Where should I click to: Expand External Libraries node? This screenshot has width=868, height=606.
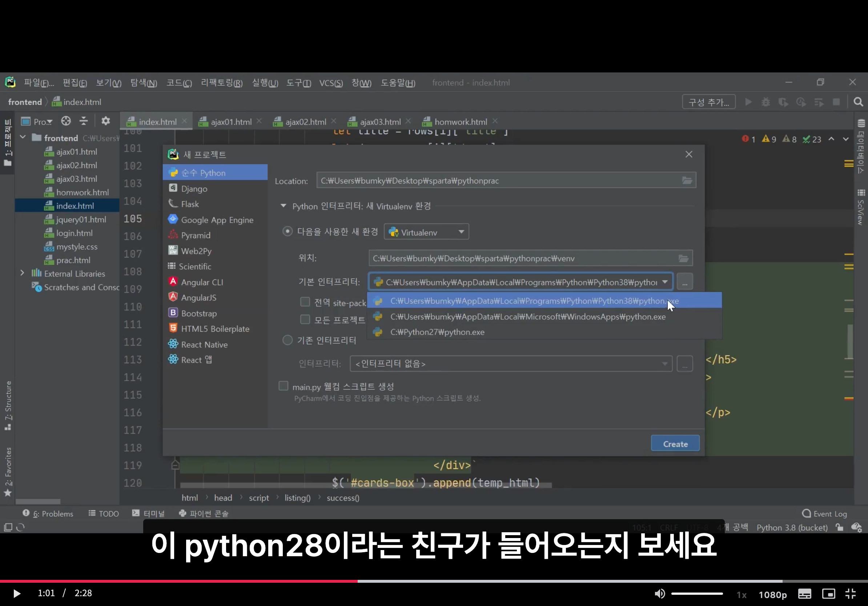[x=22, y=273]
